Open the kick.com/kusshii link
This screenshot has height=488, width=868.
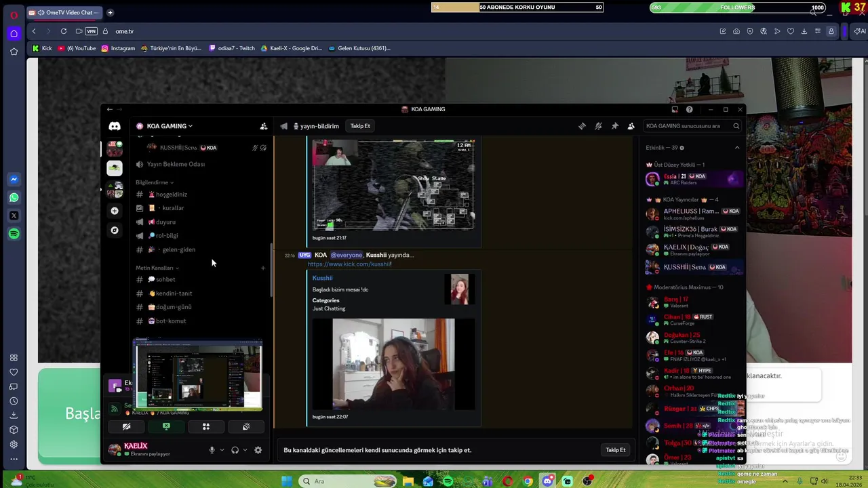[x=349, y=264]
